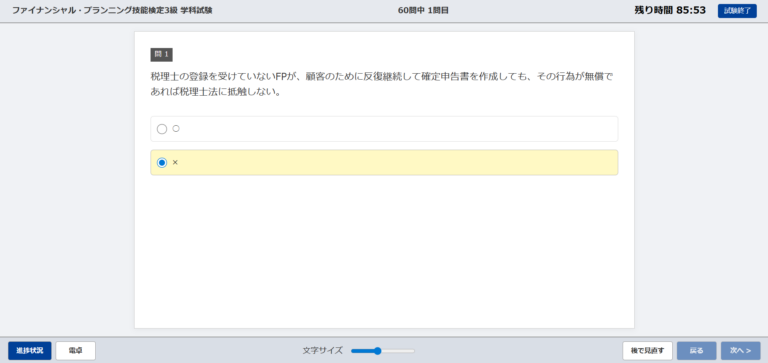
Task: Select the ○ (true) answer radio button
Action: point(162,129)
